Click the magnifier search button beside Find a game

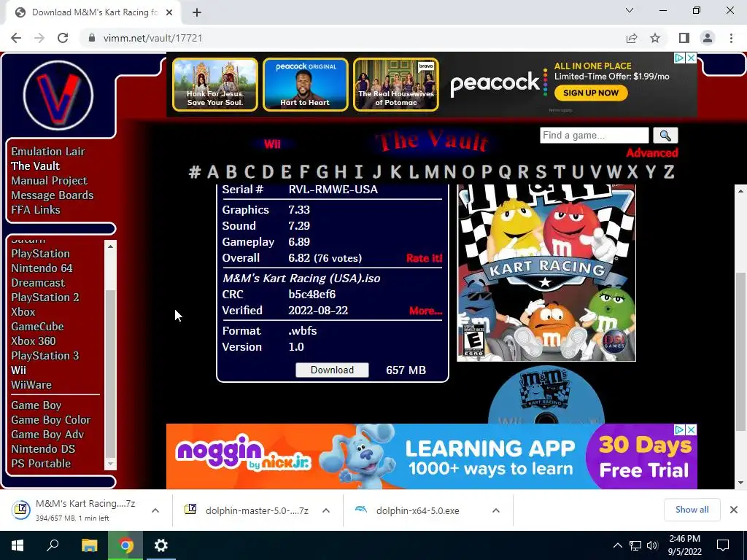665,136
